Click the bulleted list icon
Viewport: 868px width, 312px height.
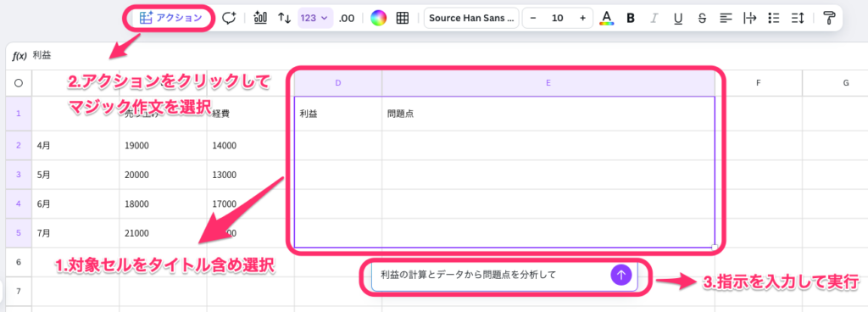774,18
